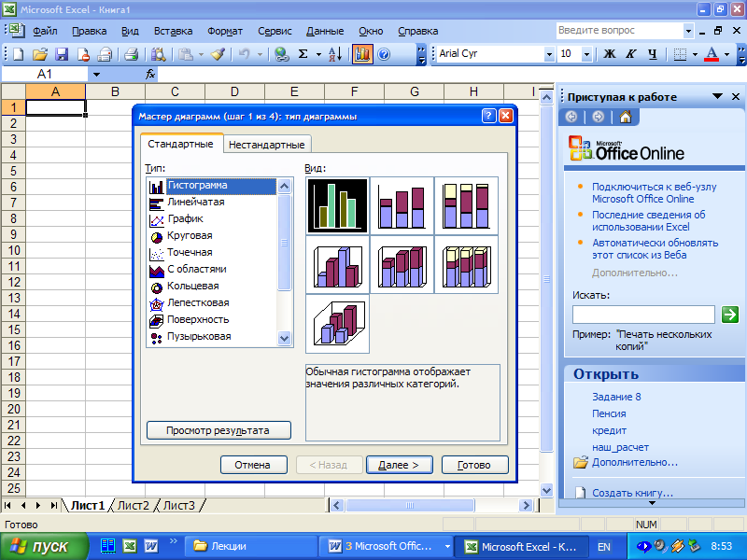Click the Home icon in task pane
This screenshot has height=560, width=747.
coord(626,117)
